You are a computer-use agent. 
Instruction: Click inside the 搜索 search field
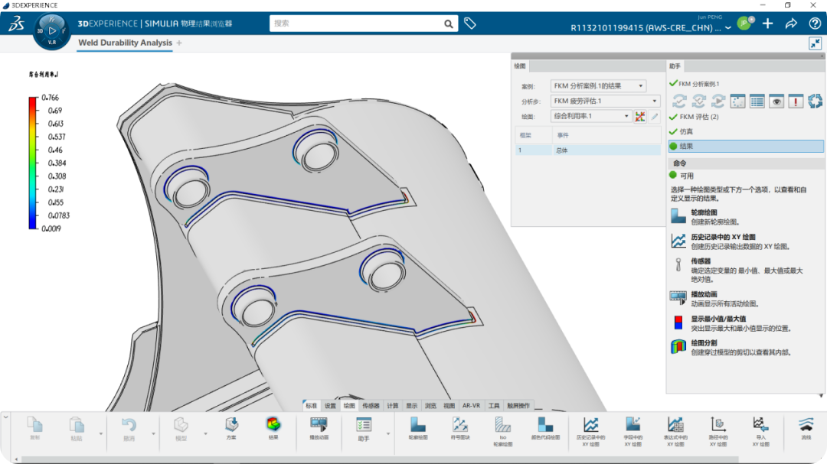pos(356,24)
